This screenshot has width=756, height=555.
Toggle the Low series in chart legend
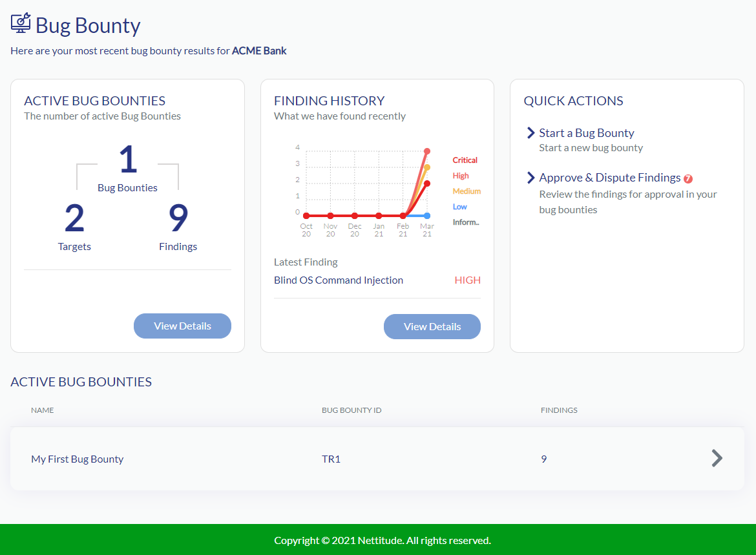pyautogui.click(x=459, y=206)
